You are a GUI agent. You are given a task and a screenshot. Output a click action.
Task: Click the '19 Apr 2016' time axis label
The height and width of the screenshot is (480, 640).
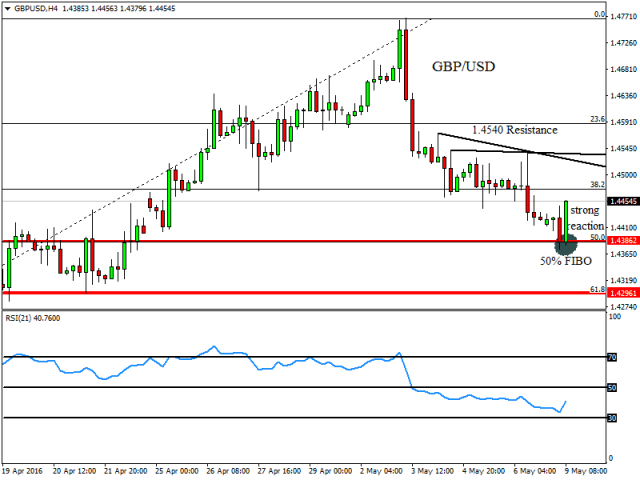click(22, 471)
